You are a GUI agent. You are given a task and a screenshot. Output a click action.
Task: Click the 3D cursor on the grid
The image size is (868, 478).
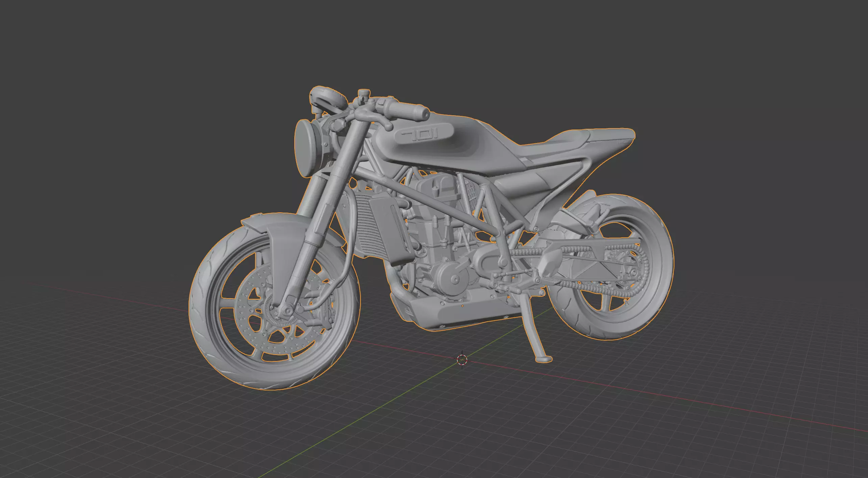pyautogui.click(x=462, y=360)
